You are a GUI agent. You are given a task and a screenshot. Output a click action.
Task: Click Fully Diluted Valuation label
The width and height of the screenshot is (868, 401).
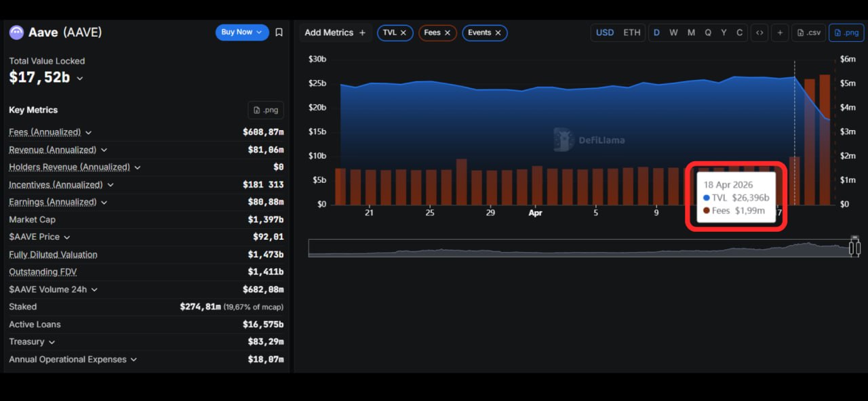[x=53, y=255]
